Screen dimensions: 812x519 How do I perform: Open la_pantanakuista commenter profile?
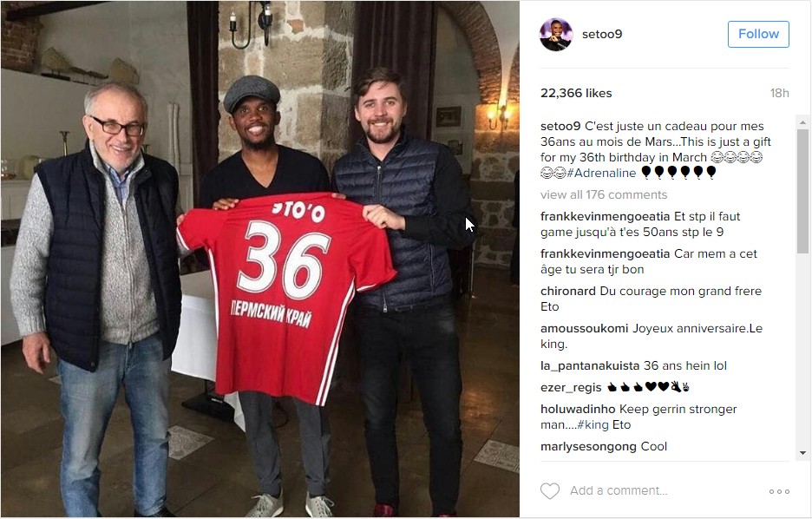pos(590,365)
